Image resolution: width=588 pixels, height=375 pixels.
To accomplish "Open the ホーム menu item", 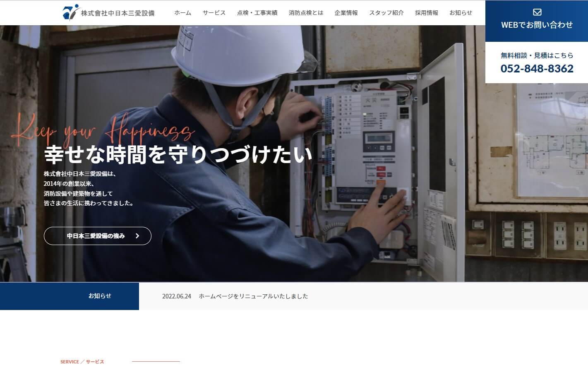I will [182, 13].
